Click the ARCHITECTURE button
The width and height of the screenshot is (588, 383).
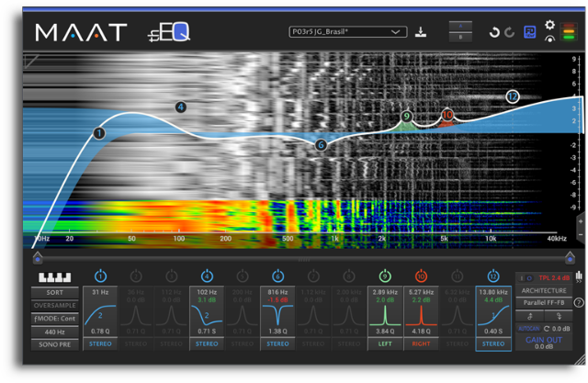544,290
